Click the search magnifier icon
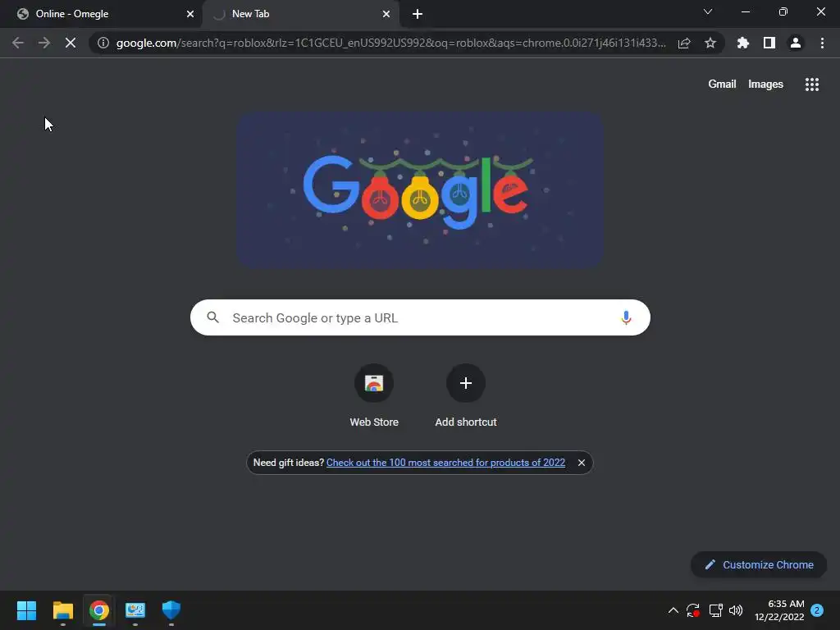 coord(212,317)
